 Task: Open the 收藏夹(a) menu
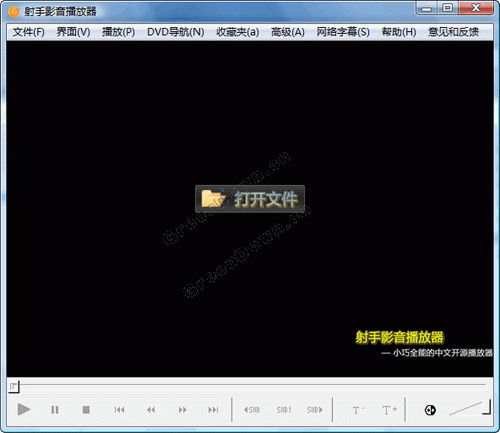[x=237, y=32]
